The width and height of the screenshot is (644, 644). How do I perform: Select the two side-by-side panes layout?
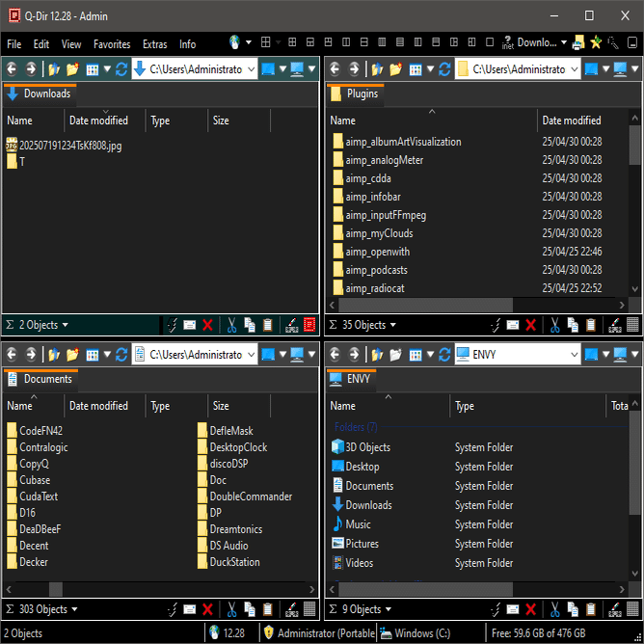[346, 42]
